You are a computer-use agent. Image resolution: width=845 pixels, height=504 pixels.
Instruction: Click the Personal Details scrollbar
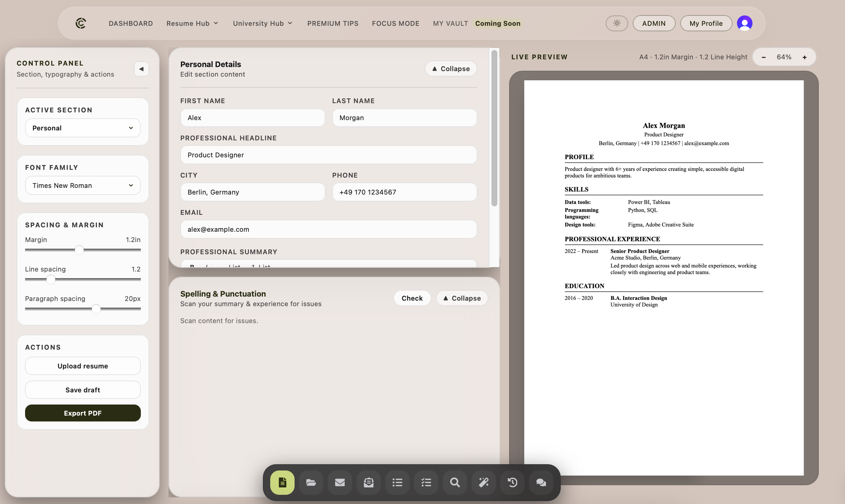tap(494, 128)
